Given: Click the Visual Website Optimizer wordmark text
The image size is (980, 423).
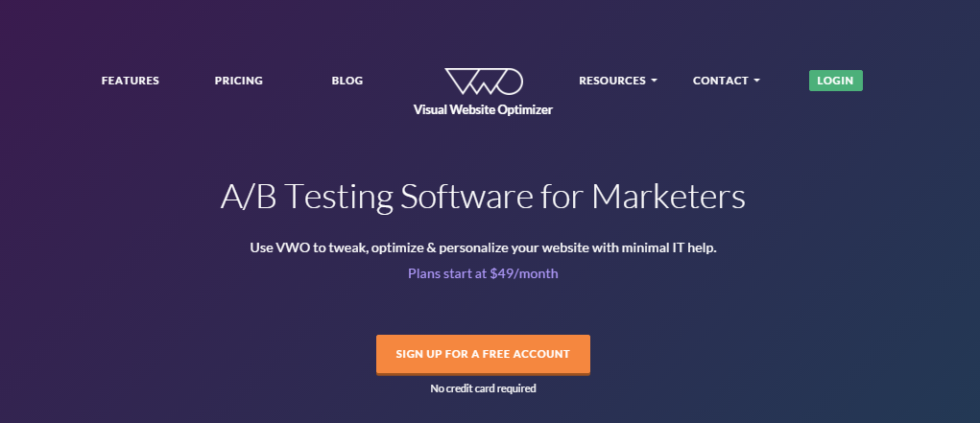Looking at the screenshot, I should coord(483,110).
